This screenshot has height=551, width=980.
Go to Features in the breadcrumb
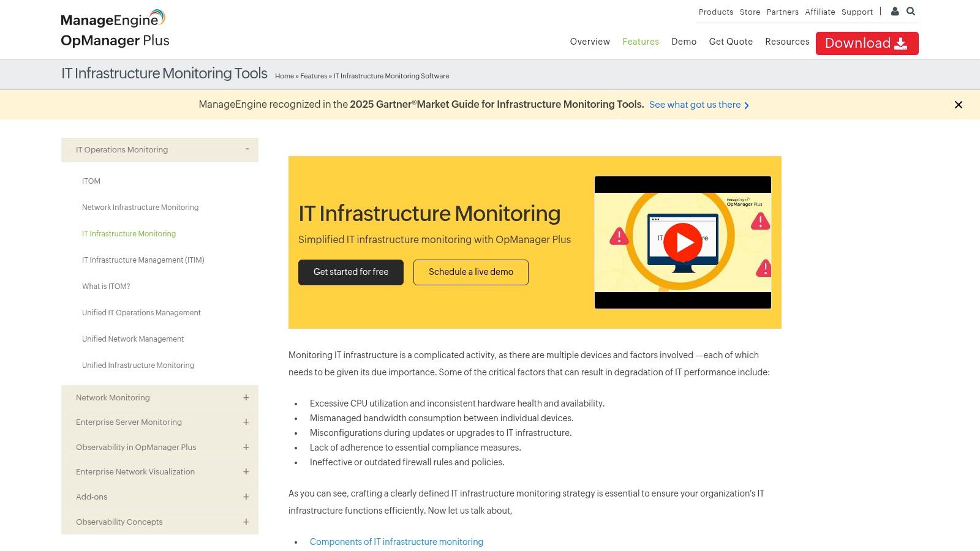click(x=314, y=76)
